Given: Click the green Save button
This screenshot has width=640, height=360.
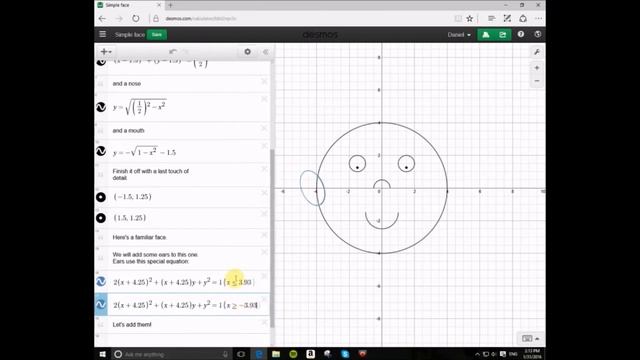Looking at the screenshot, I should [x=157, y=35].
